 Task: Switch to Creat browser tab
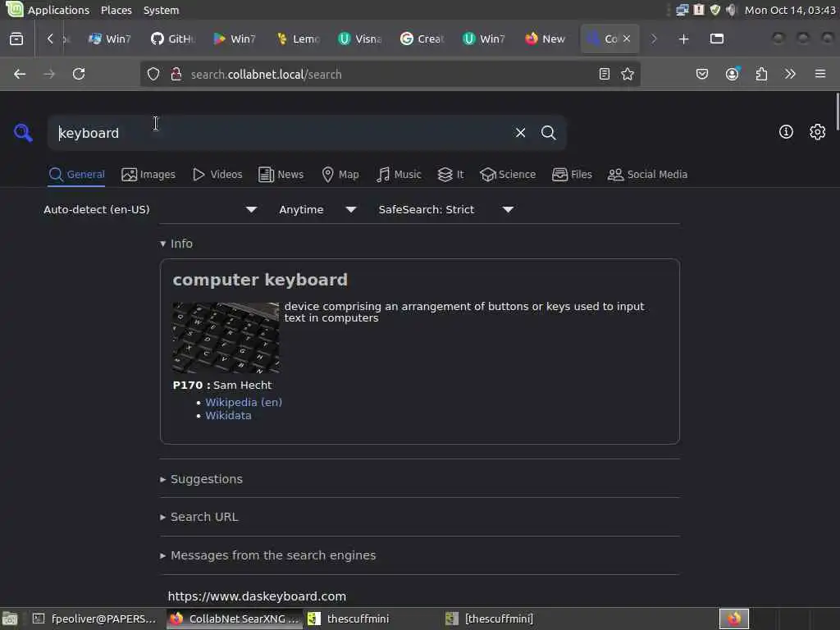422,39
